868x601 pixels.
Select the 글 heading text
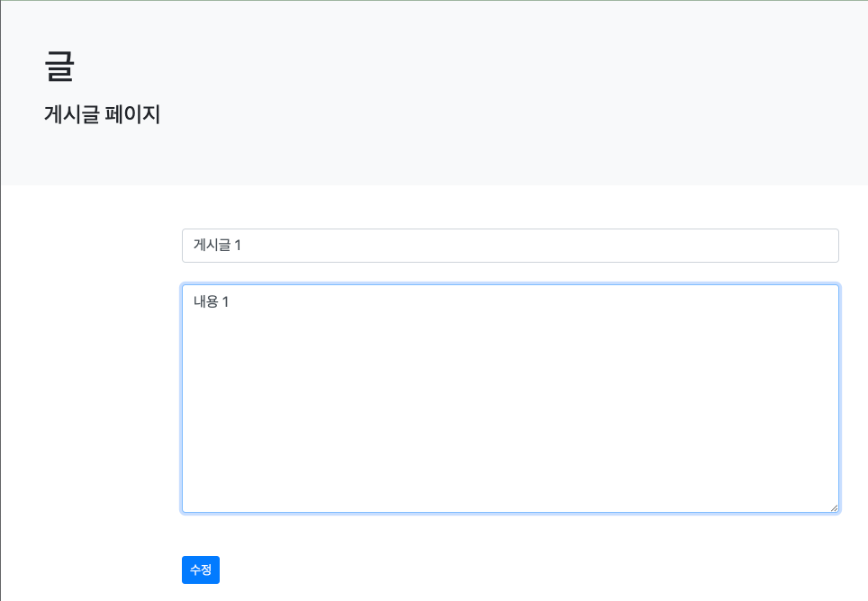(x=59, y=67)
